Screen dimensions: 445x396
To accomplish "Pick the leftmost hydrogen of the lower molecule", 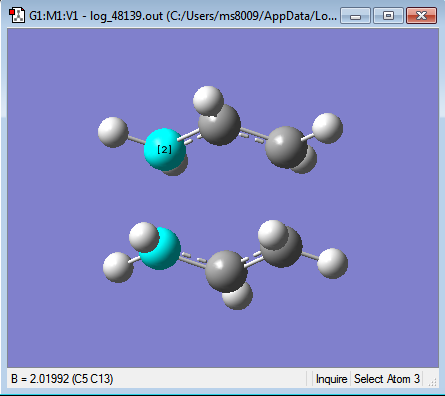I will (x=118, y=267).
